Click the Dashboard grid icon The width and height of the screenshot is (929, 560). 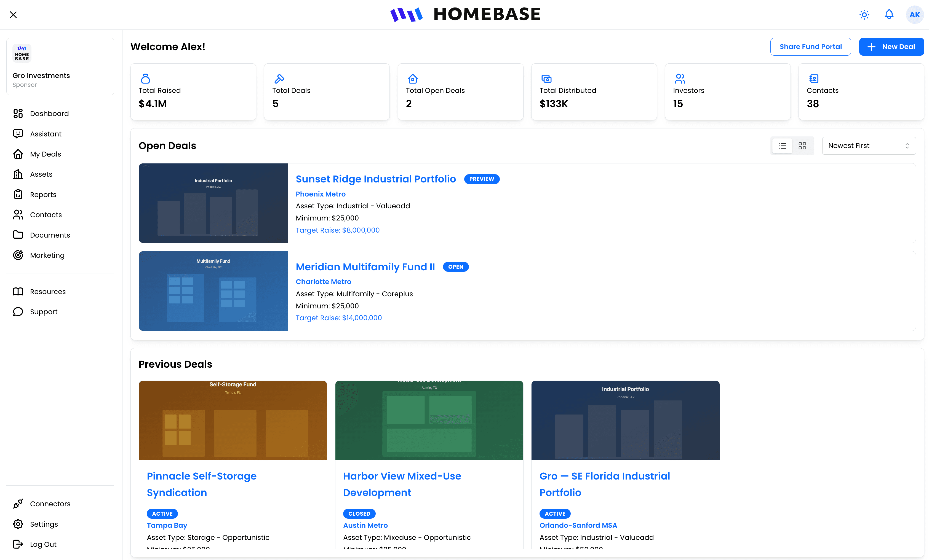click(18, 113)
